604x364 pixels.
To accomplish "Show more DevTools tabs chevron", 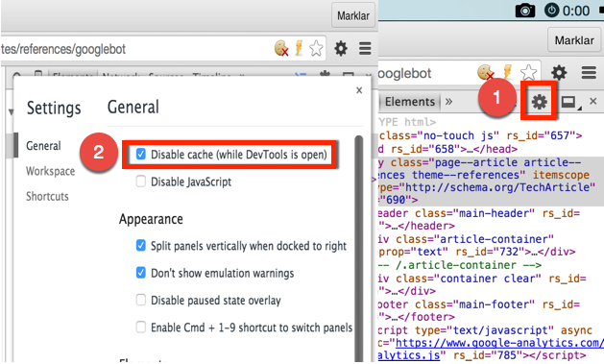I will click(448, 102).
